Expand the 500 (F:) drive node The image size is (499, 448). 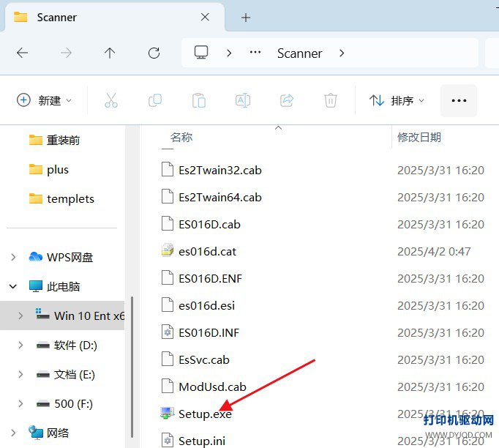20,403
